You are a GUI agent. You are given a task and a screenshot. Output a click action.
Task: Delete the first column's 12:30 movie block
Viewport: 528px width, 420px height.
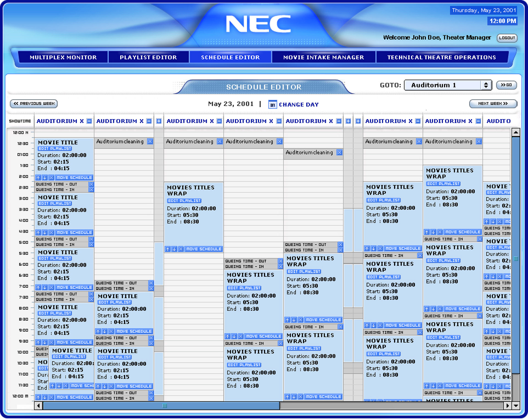pos(51,178)
